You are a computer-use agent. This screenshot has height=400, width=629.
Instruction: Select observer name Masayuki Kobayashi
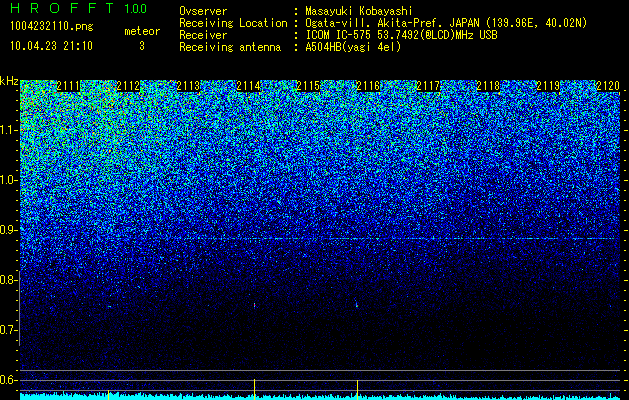359,11
